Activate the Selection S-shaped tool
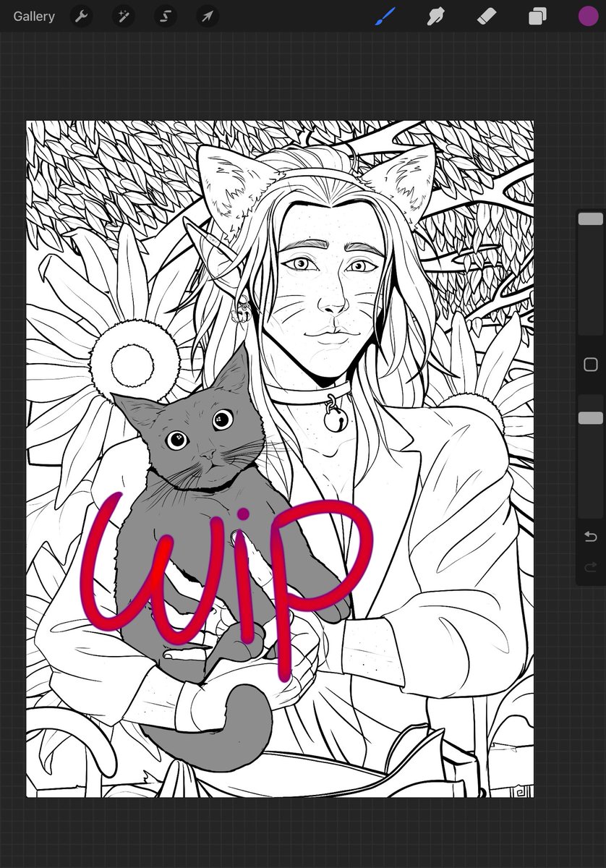This screenshot has width=606, height=868. click(x=166, y=16)
